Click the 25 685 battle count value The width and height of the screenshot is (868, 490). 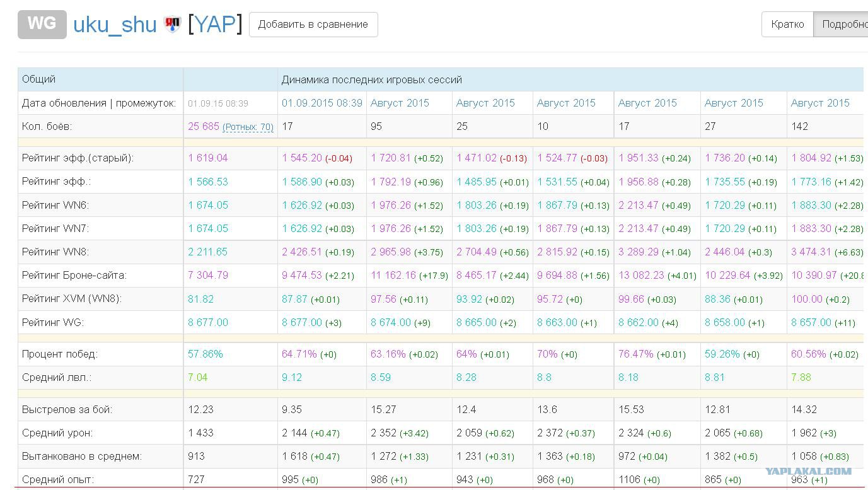click(204, 127)
